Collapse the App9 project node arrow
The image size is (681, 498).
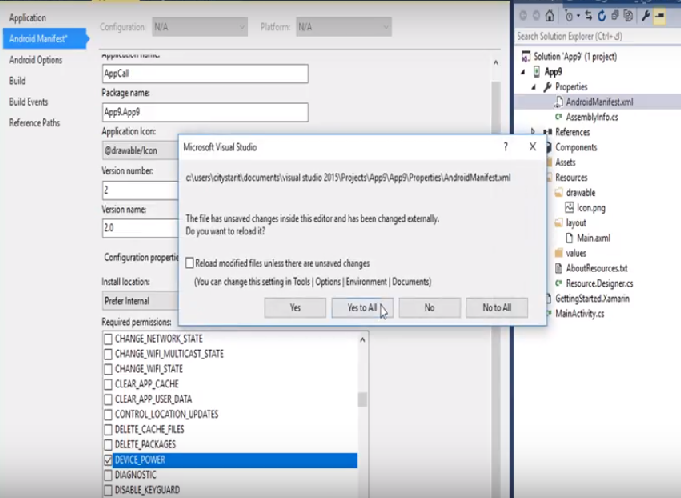(x=523, y=72)
